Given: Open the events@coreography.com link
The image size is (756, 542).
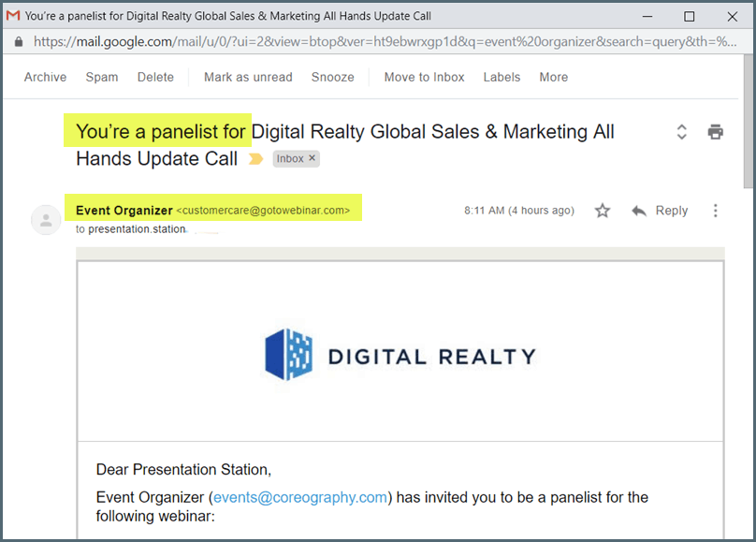Looking at the screenshot, I should click(x=300, y=497).
